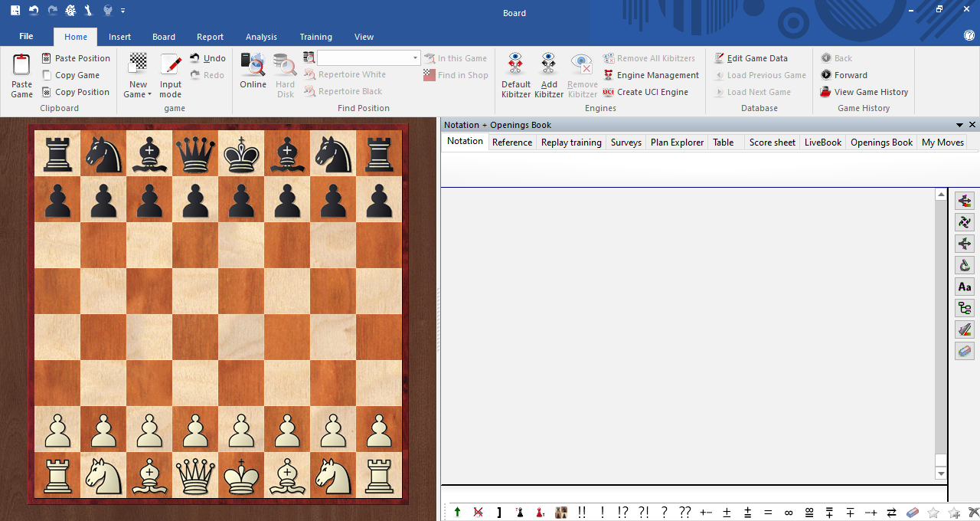Open the quick access toolbar customize arrow
980x521 pixels.
tap(123, 11)
